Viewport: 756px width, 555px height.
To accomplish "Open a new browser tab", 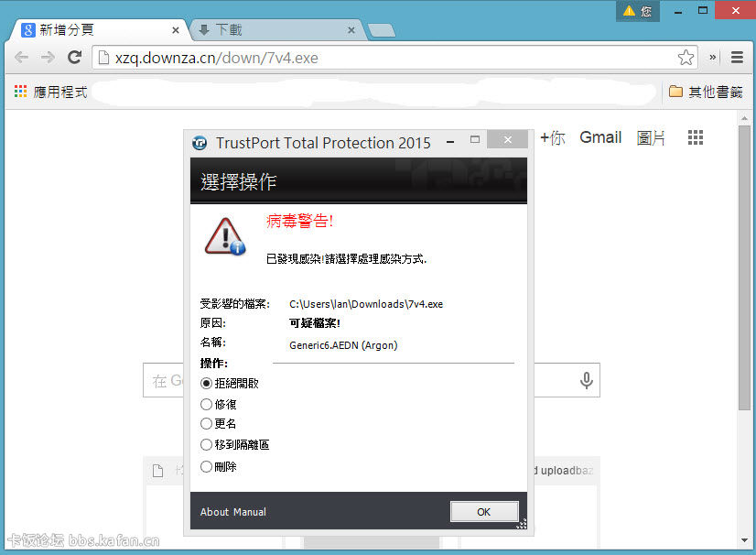I will coord(382,31).
